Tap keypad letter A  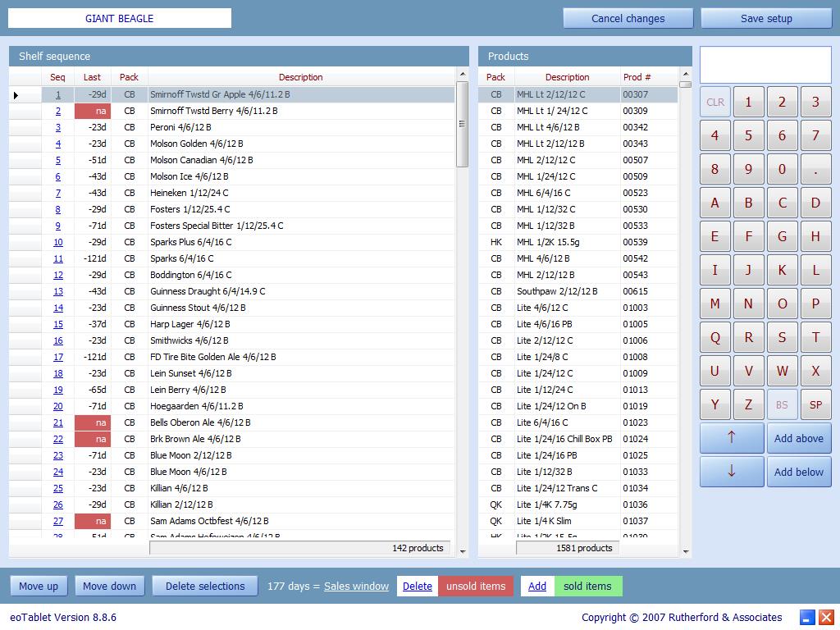(x=715, y=203)
